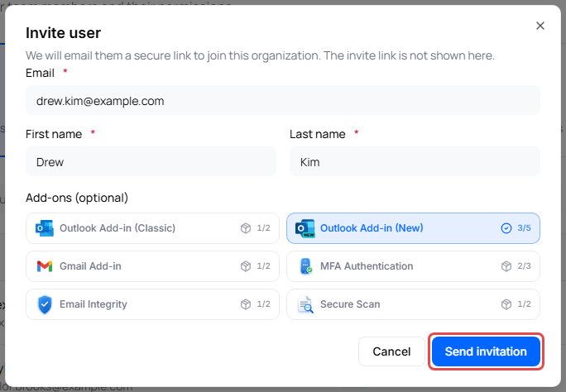Image resolution: width=566 pixels, height=392 pixels.
Task: Click the new Outlook icon
Action: (305, 228)
